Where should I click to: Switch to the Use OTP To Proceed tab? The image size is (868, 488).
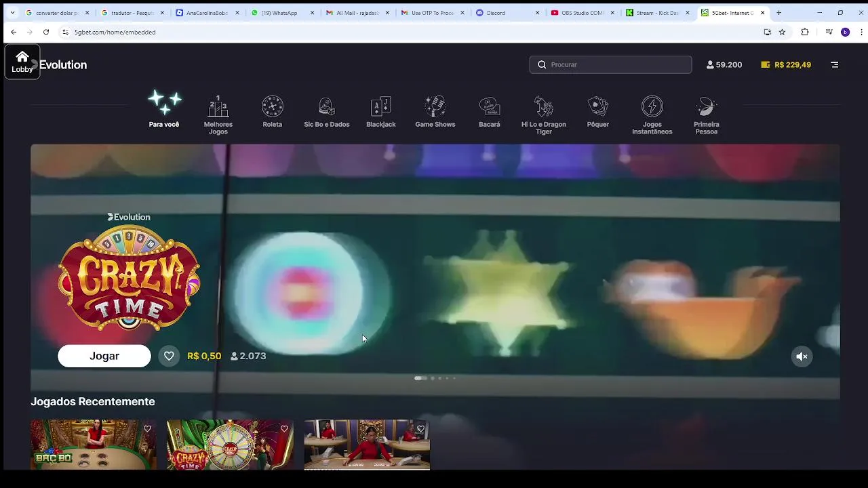coord(431,13)
